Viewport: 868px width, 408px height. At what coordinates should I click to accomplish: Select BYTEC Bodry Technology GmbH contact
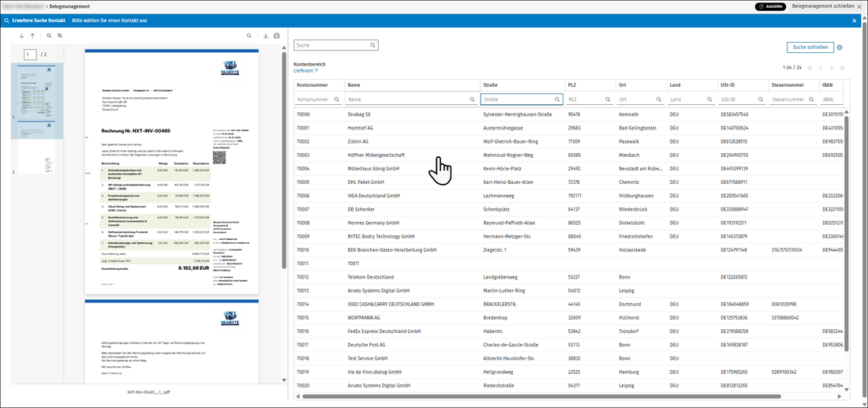point(568,237)
